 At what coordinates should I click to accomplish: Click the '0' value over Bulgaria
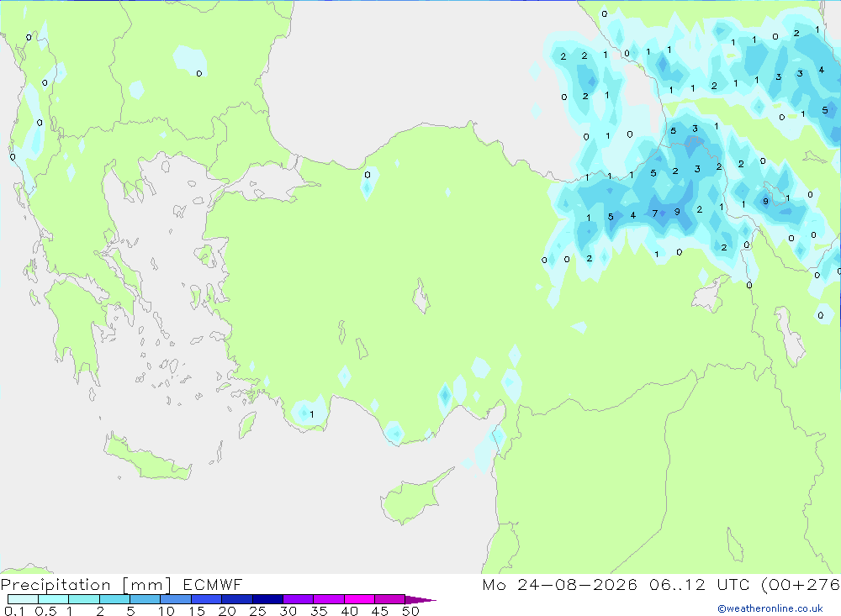point(199,73)
